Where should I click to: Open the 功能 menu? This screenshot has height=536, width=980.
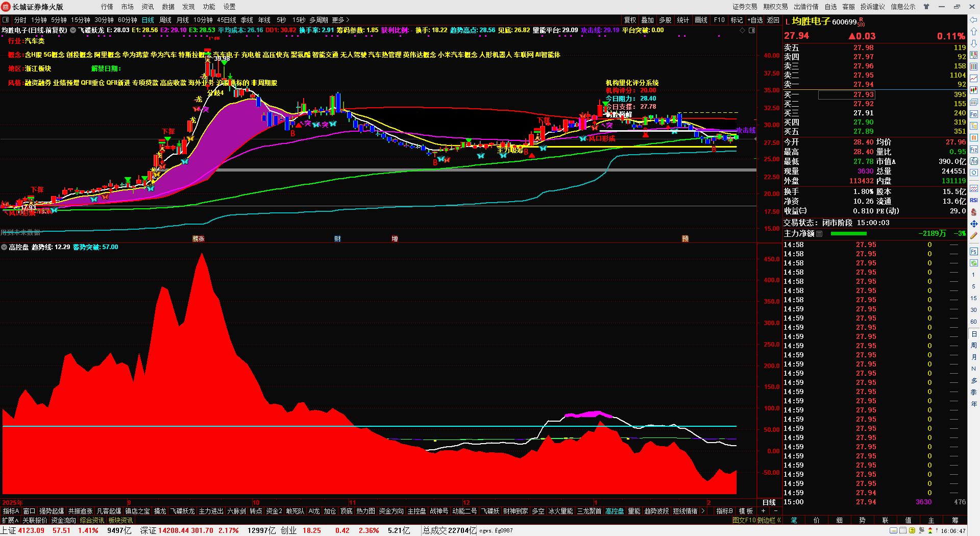[209, 7]
